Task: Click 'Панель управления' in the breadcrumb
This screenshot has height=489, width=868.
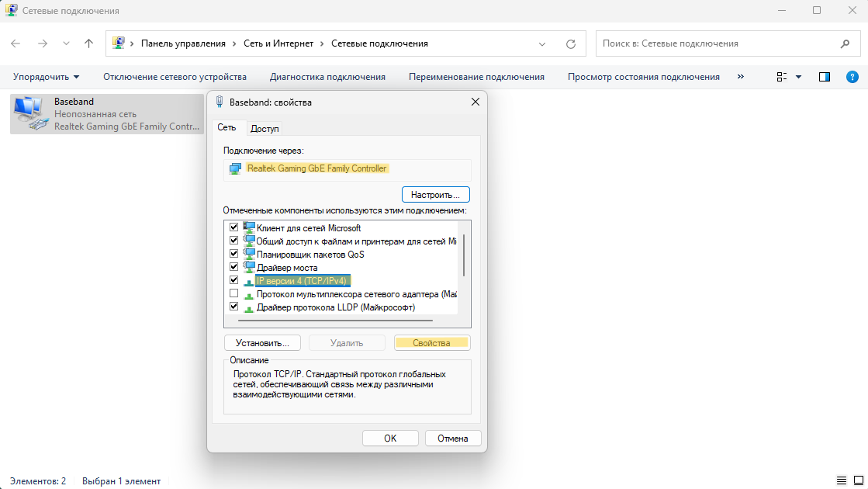Action: (x=183, y=43)
